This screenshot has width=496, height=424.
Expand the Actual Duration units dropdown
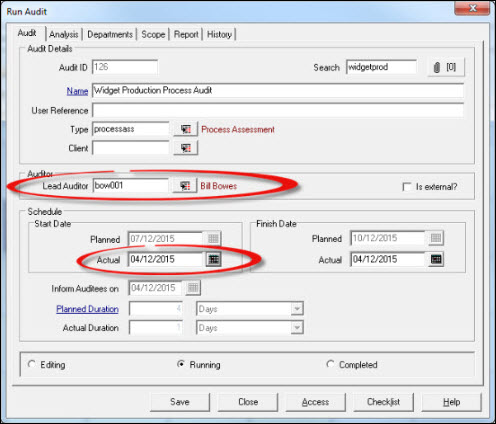(x=297, y=328)
